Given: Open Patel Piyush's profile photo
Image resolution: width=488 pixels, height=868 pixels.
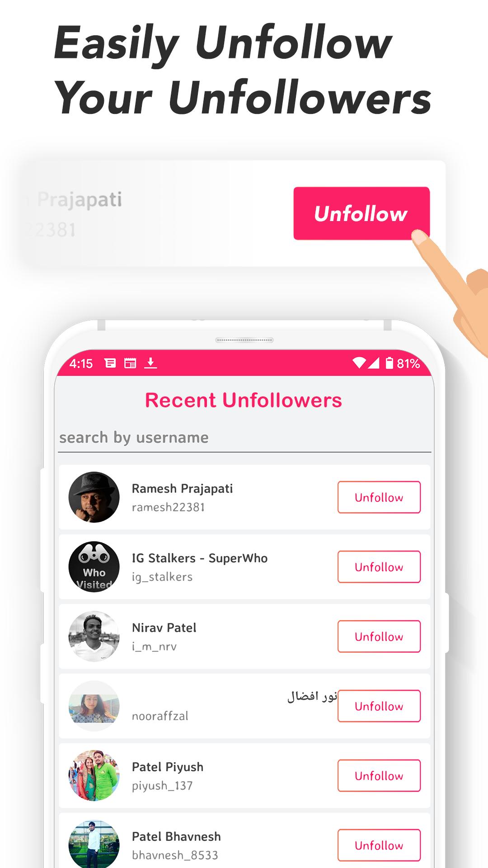Looking at the screenshot, I should tap(94, 776).
